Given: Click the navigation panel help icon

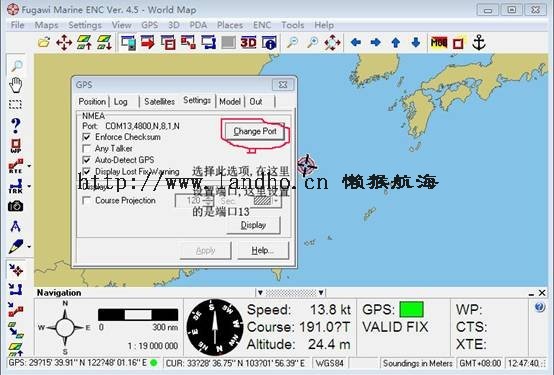Looking at the screenshot, I should 540,307.
